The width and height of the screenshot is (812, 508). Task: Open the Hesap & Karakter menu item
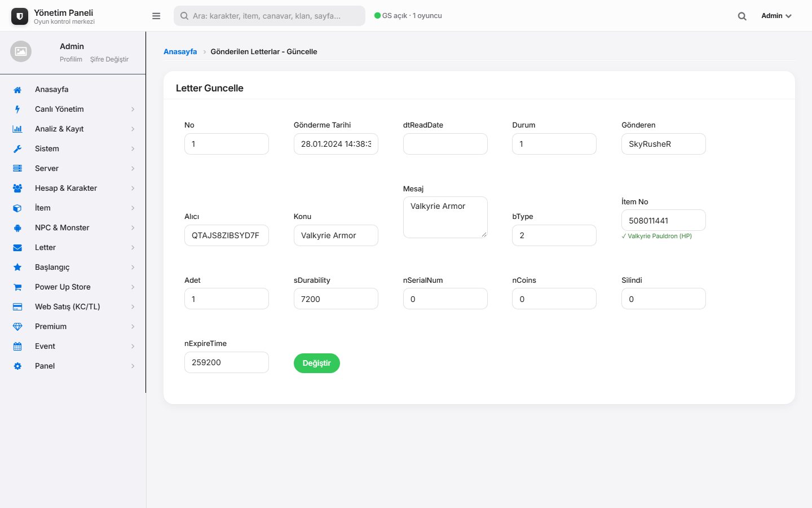[73, 189]
